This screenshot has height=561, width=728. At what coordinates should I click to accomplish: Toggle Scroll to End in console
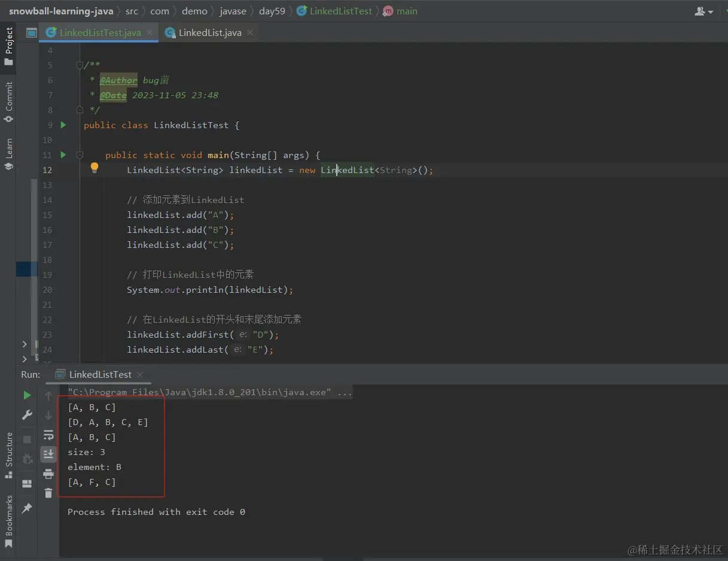click(x=48, y=454)
